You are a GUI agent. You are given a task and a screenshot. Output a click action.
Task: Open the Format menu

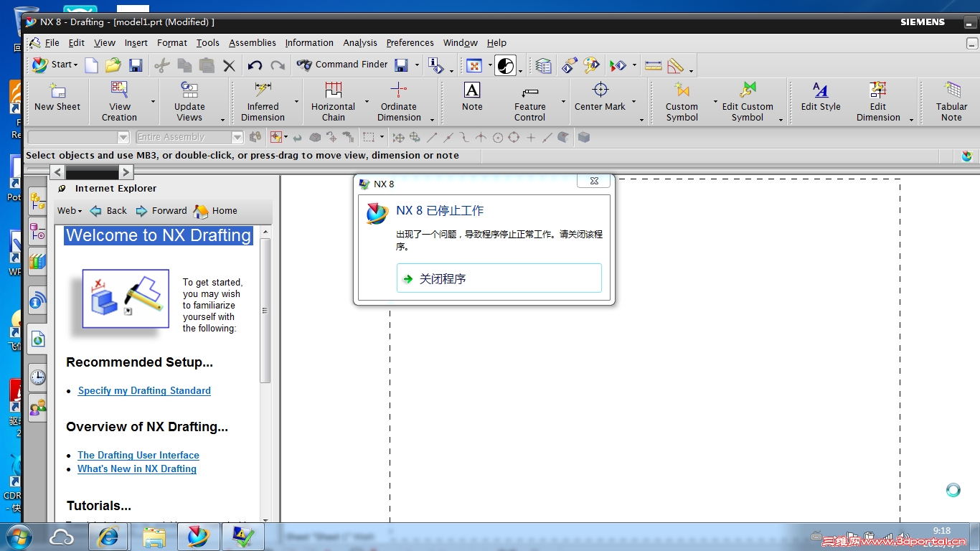click(172, 43)
